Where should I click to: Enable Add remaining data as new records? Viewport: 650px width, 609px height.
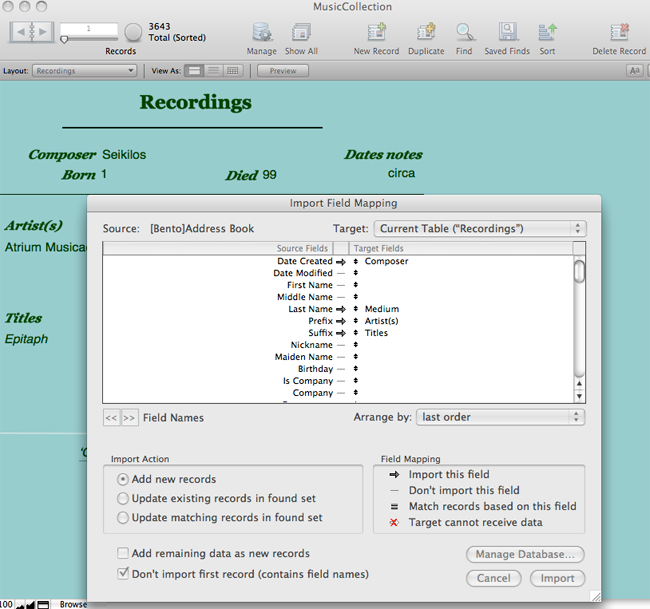[x=123, y=553]
